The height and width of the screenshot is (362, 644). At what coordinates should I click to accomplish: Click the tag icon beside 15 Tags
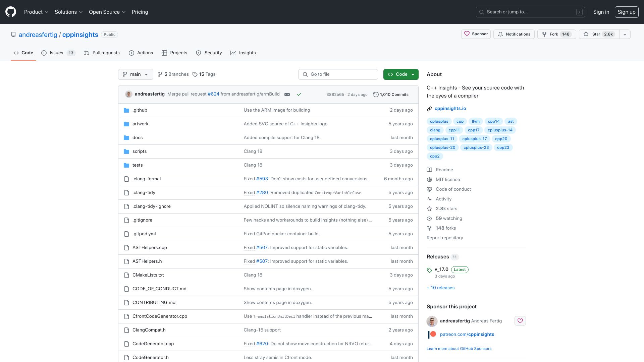195,74
